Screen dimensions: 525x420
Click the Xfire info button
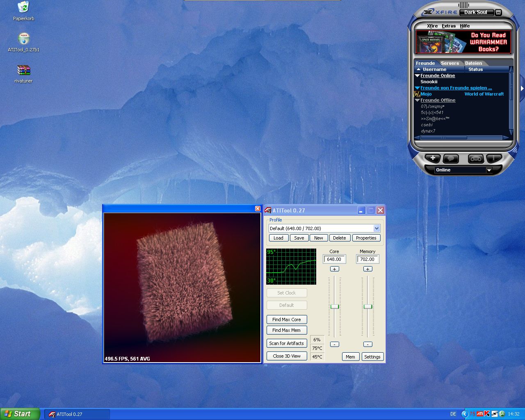coord(494,158)
